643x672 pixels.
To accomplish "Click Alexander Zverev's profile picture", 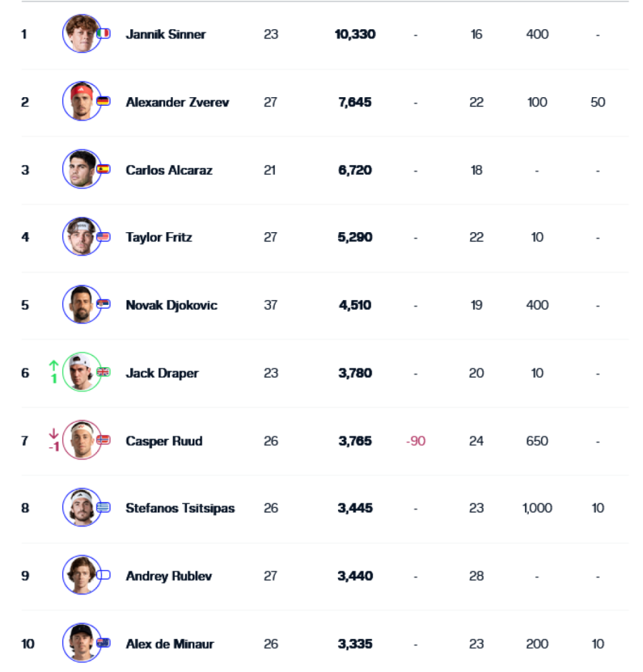I will 80,101.
